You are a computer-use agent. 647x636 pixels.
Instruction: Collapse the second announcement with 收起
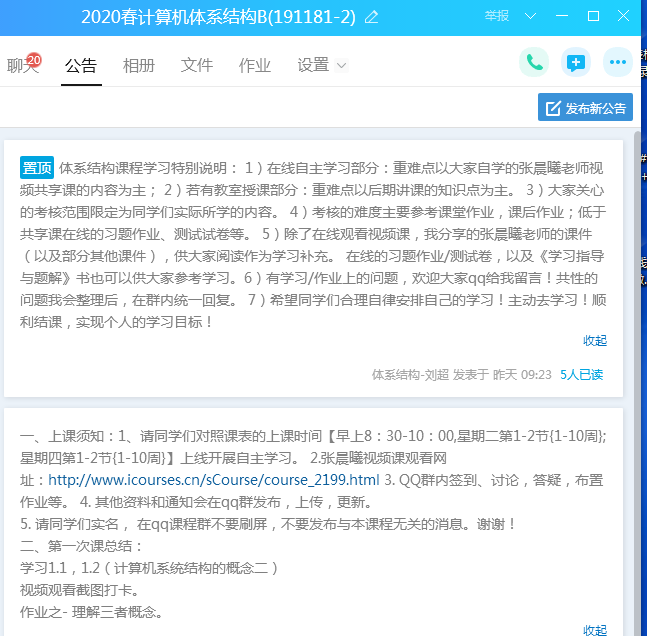595,630
